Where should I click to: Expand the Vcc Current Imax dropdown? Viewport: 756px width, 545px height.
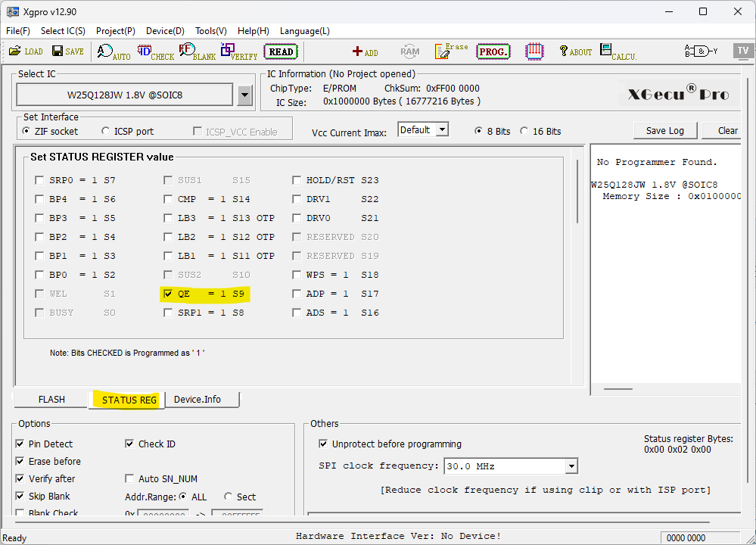click(442, 130)
